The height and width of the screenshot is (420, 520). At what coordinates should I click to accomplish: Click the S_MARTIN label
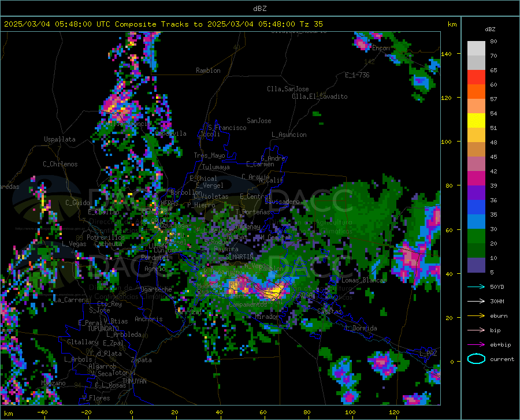click(239, 257)
